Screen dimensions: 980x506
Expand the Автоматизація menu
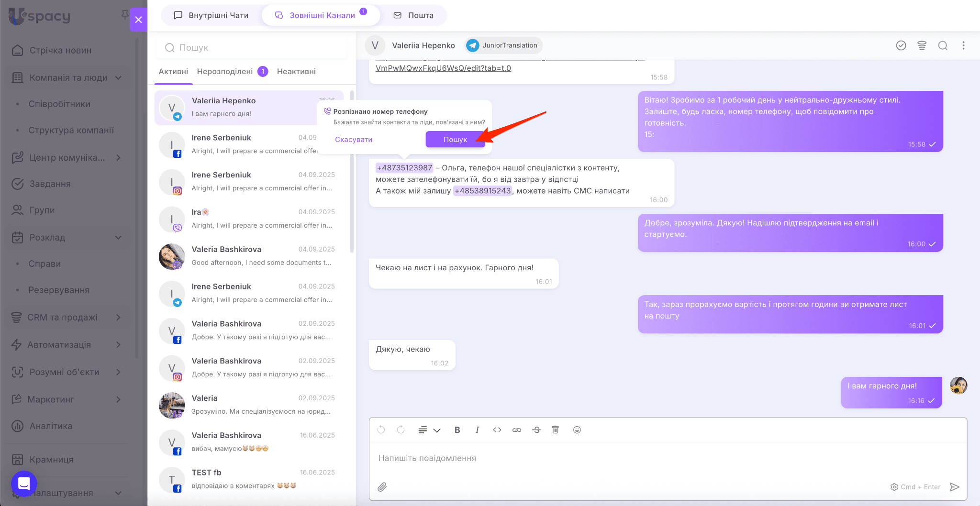point(68,344)
